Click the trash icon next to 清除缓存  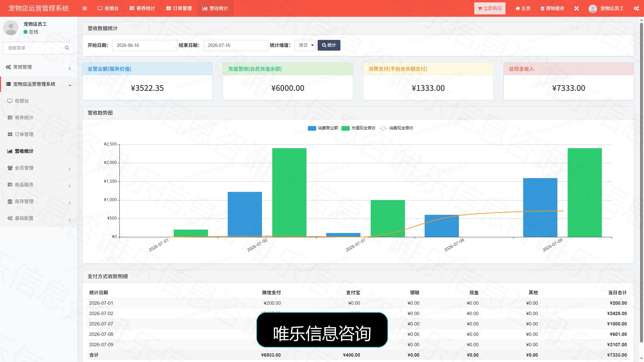coord(542,8)
